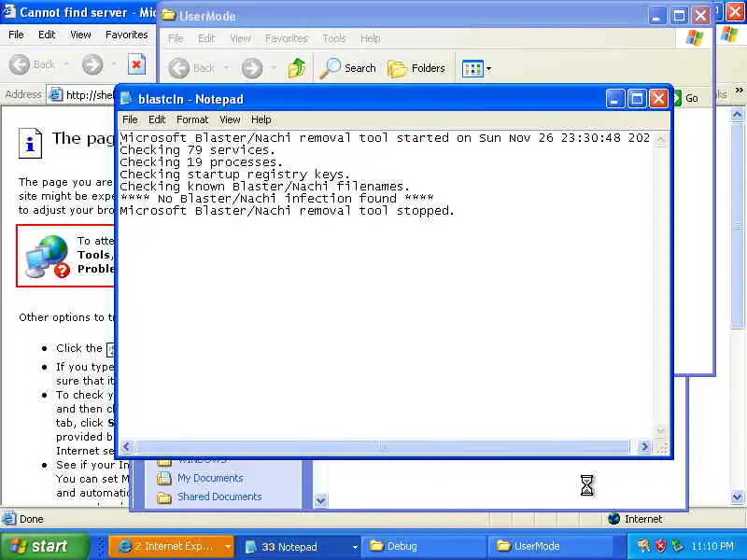Click taskbar clock showing 11:10 PM

[x=712, y=546]
